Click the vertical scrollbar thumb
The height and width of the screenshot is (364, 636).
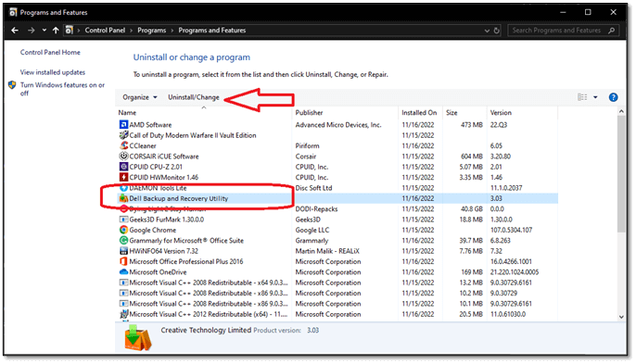pos(621,174)
